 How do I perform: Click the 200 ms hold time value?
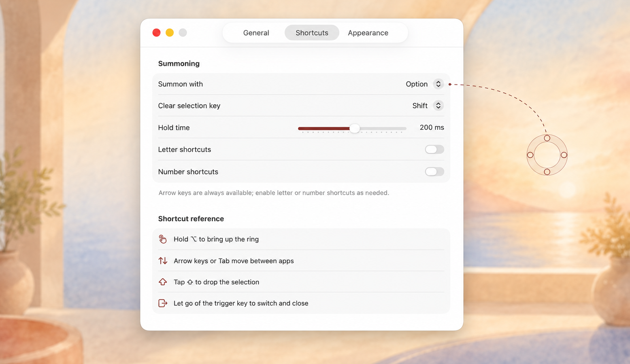432,127
